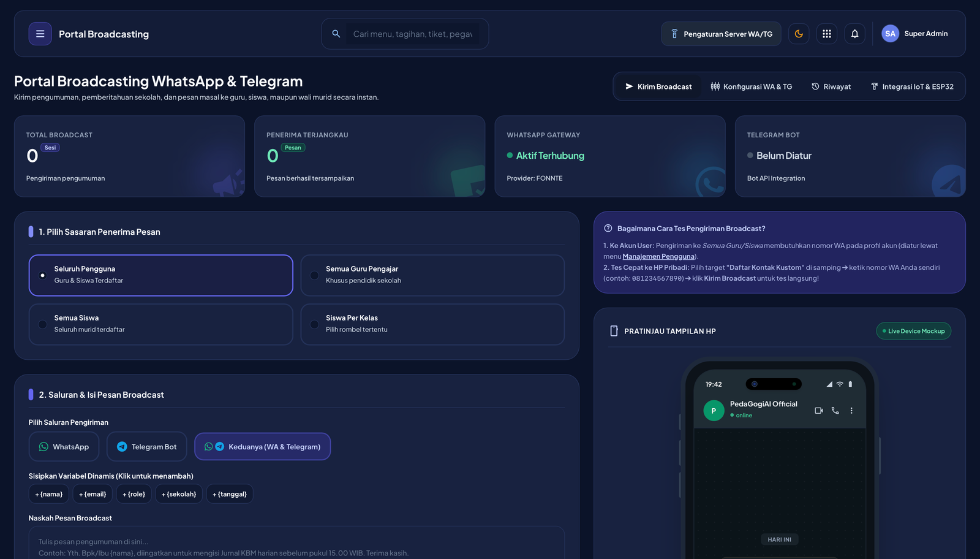Open Integrasi IoT & ESP32 tab

coord(912,86)
